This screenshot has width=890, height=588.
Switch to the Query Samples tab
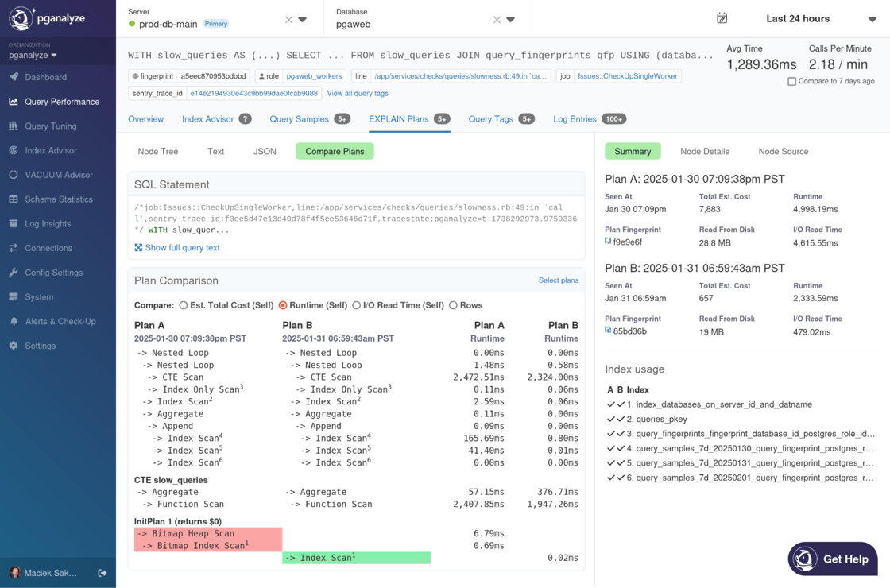click(299, 119)
